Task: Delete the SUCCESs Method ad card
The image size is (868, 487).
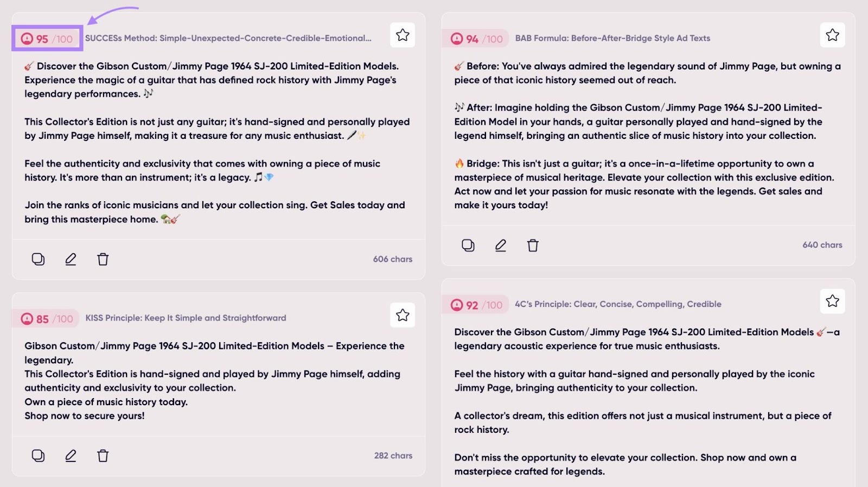Action: [x=103, y=259]
